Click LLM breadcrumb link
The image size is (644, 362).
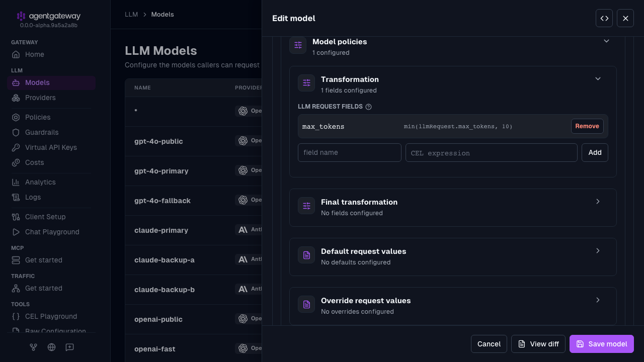131,14
